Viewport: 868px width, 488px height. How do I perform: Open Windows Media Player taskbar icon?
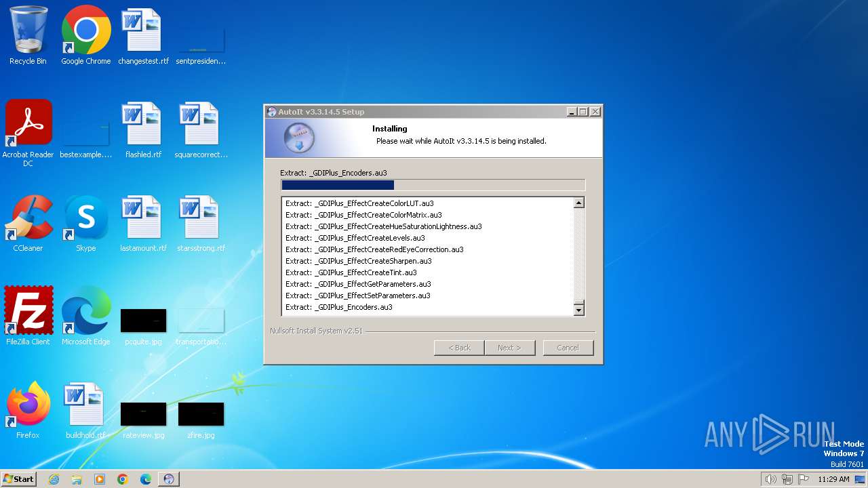[x=100, y=479]
